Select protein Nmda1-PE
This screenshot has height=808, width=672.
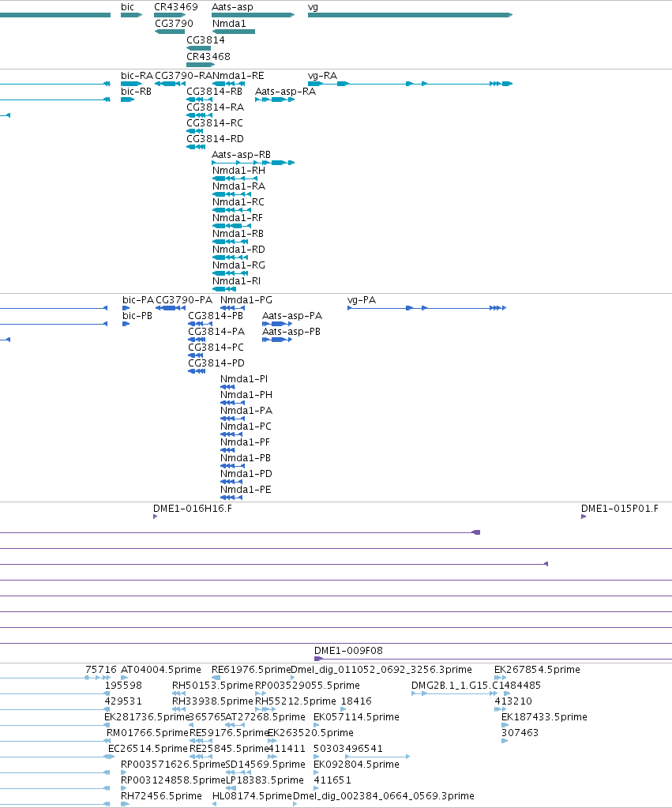click(231, 498)
